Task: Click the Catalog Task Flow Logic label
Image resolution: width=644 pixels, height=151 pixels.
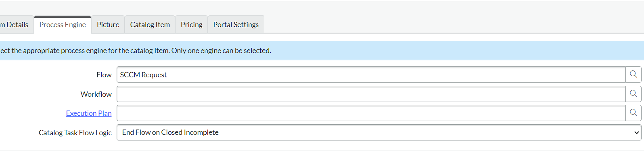Action: 75,133
